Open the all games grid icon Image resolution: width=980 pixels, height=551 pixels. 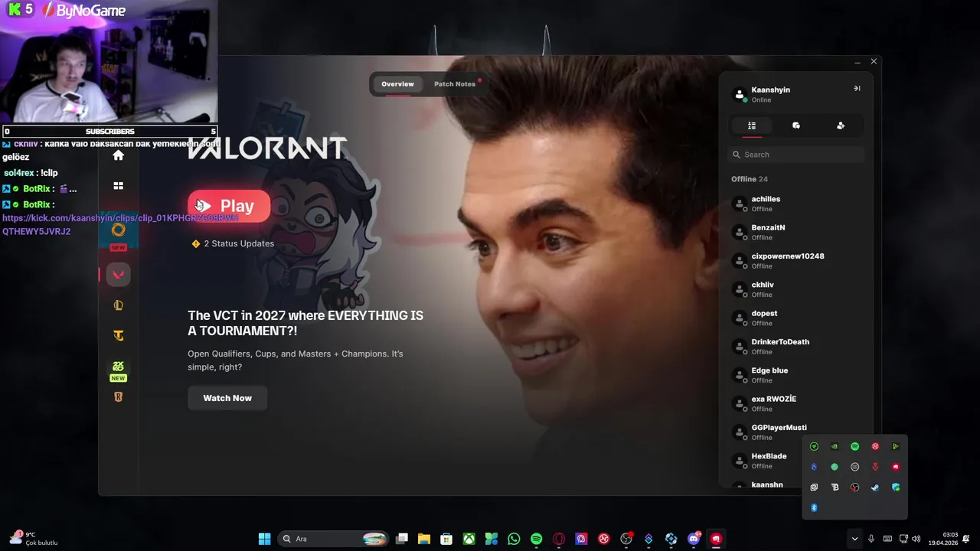pos(118,186)
